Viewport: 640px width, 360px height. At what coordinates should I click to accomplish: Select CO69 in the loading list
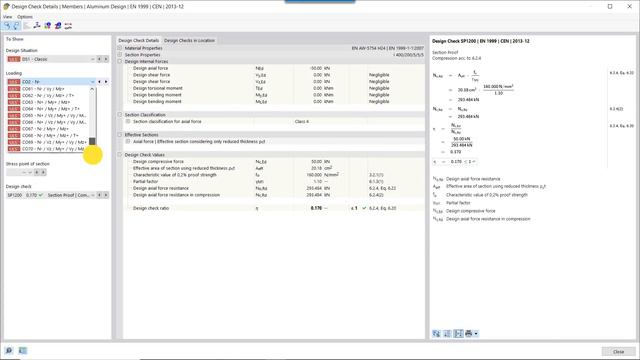tap(48, 142)
